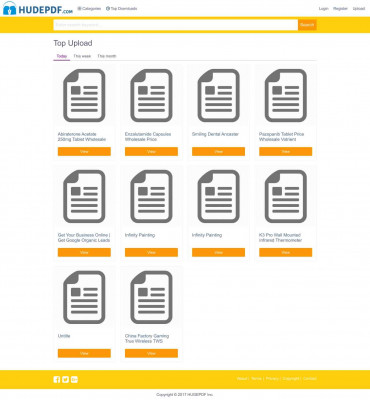Open Get Your Business Online title link
Viewport: 370px width, 400px height.
[x=84, y=238]
